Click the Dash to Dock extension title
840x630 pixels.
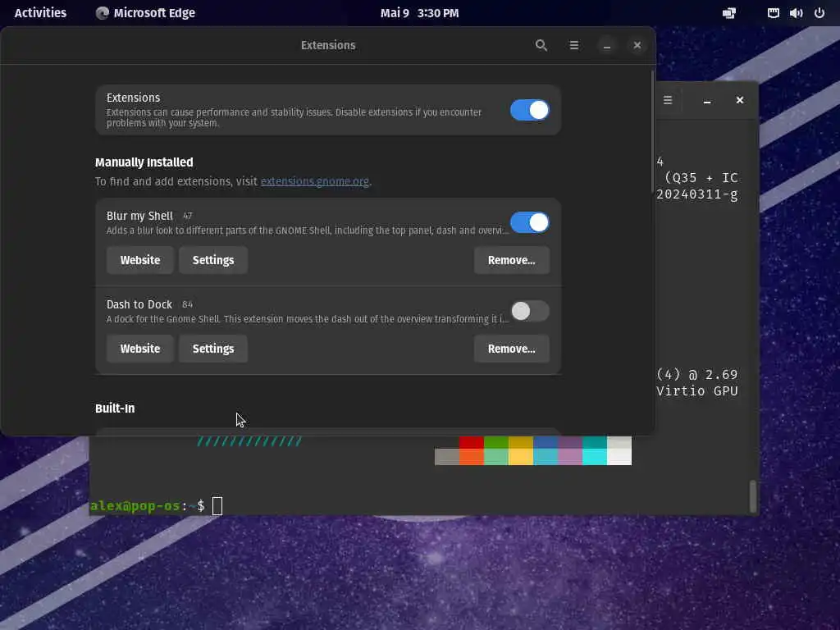click(x=139, y=304)
